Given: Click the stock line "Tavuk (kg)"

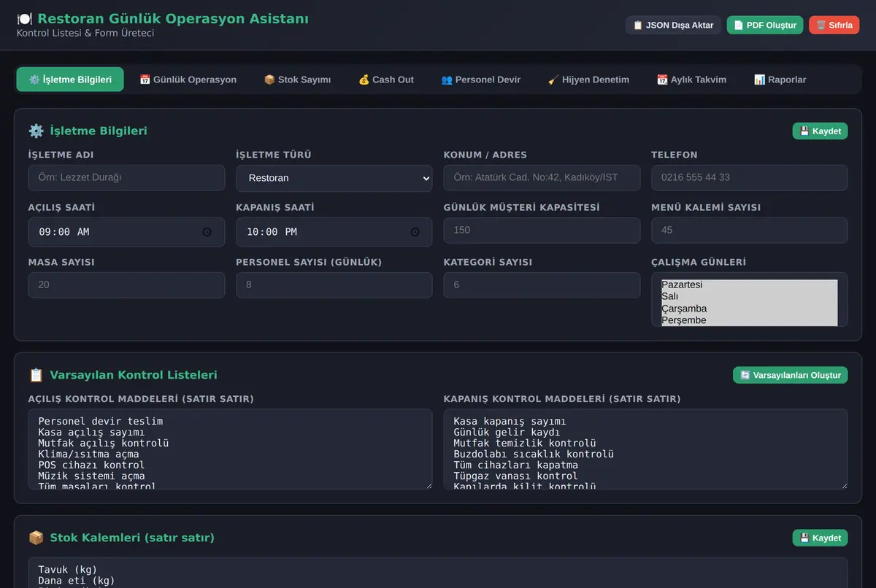Looking at the screenshot, I should [x=67, y=570].
